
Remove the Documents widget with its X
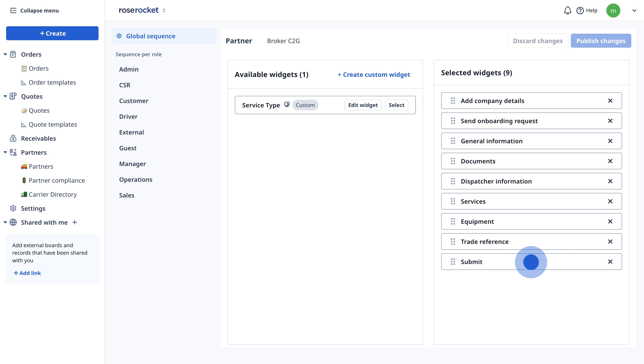coord(610,161)
